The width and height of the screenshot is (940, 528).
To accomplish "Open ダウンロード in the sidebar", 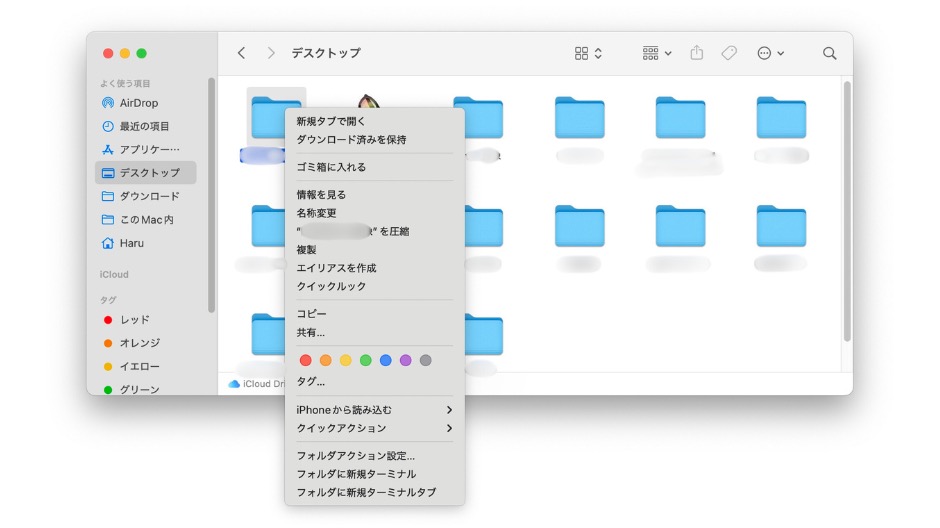I will click(x=146, y=196).
